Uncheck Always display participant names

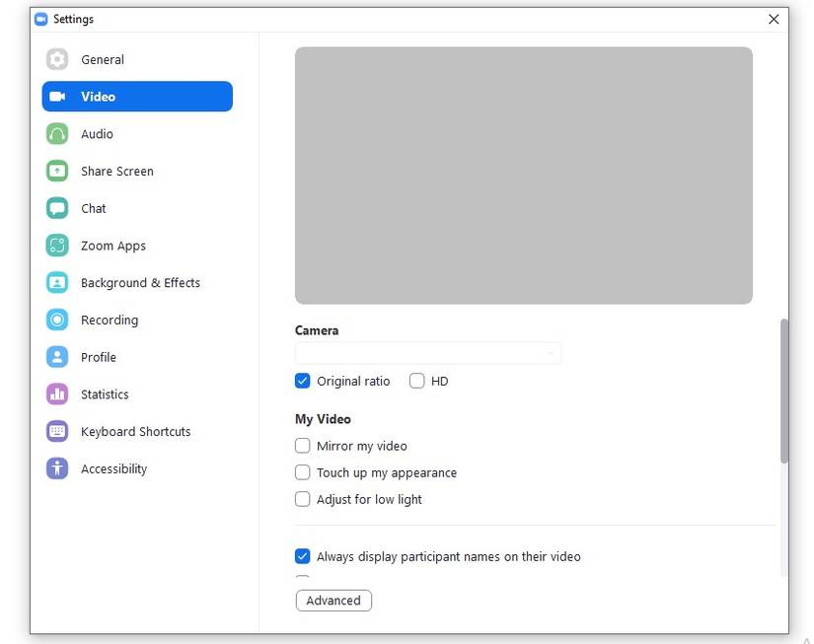click(x=303, y=556)
